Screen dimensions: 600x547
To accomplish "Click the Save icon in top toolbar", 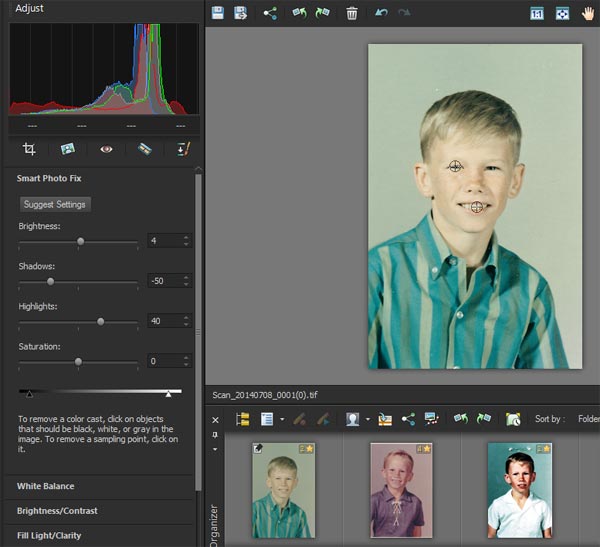I will 218,13.
